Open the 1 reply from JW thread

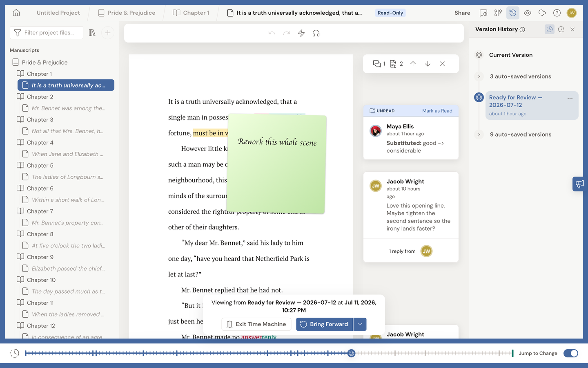point(411,251)
